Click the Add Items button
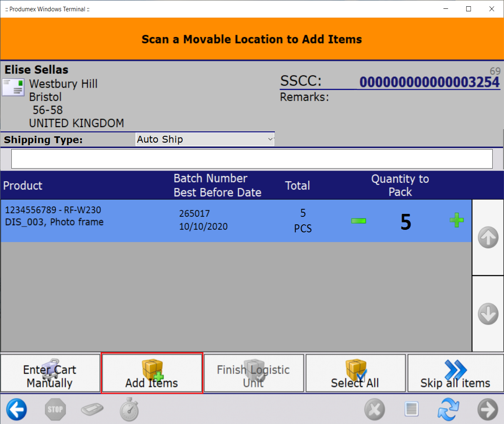This screenshot has height=424, width=504. click(x=152, y=373)
